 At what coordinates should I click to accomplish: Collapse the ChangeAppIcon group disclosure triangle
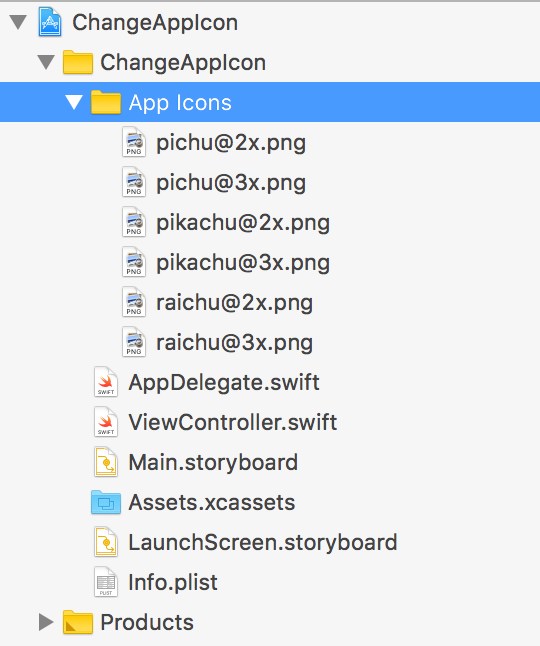pos(46,62)
